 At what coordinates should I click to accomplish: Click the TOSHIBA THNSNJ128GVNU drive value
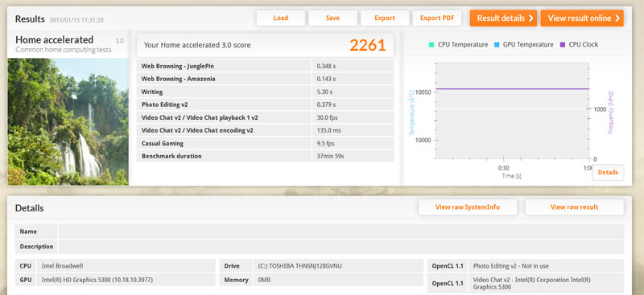coord(299,266)
